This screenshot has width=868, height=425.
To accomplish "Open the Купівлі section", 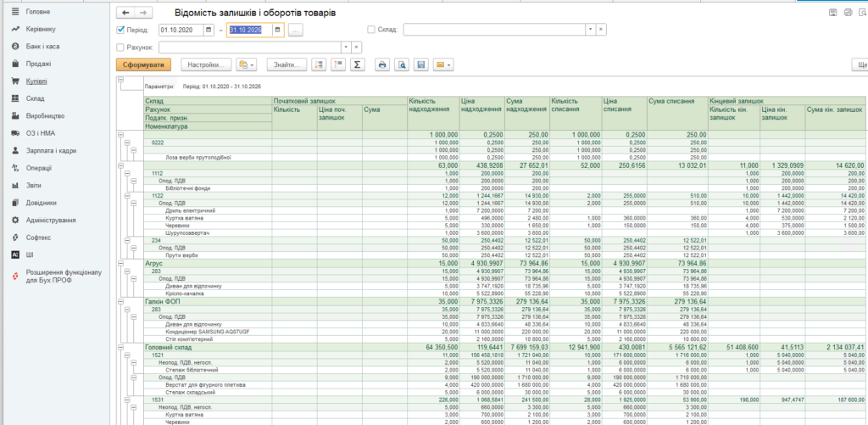I will [x=36, y=81].
